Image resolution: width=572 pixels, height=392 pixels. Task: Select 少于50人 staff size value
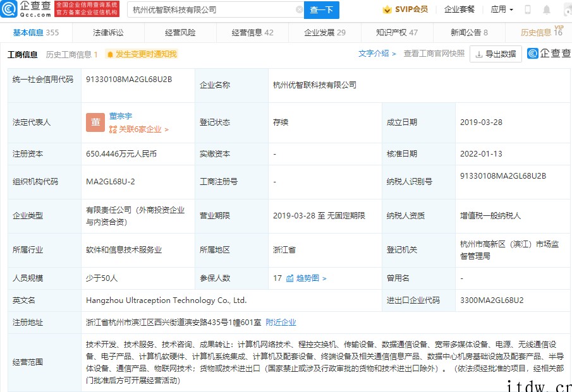[101, 278]
